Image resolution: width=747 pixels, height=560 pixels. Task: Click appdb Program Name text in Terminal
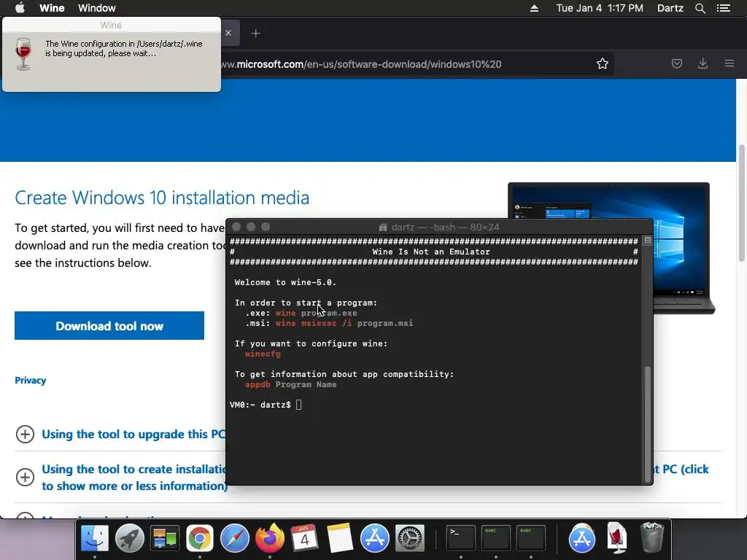tap(290, 384)
